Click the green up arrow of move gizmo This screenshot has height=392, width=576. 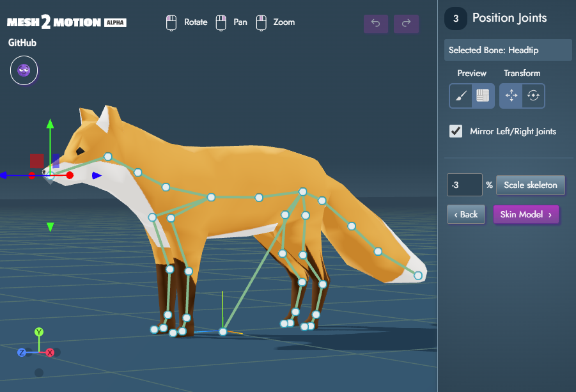(51, 123)
